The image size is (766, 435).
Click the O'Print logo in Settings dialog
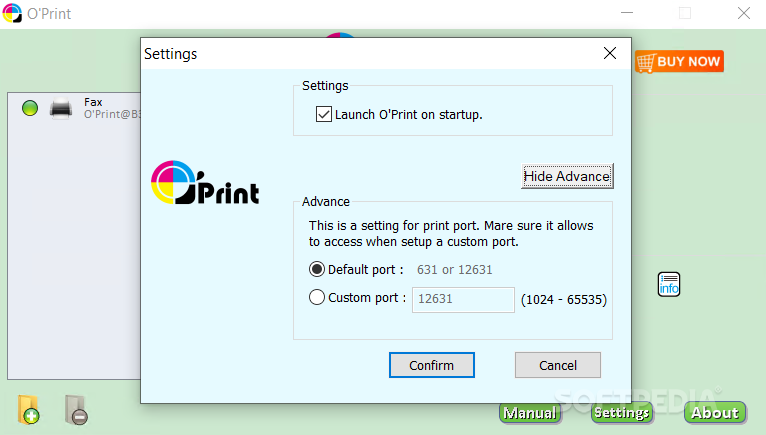205,182
